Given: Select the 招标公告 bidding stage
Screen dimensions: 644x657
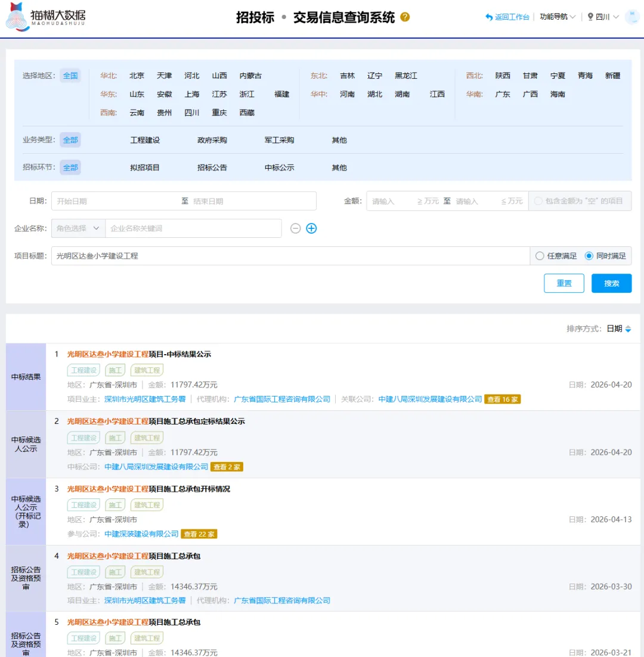Looking at the screenshot, I should tap(212, 168).
